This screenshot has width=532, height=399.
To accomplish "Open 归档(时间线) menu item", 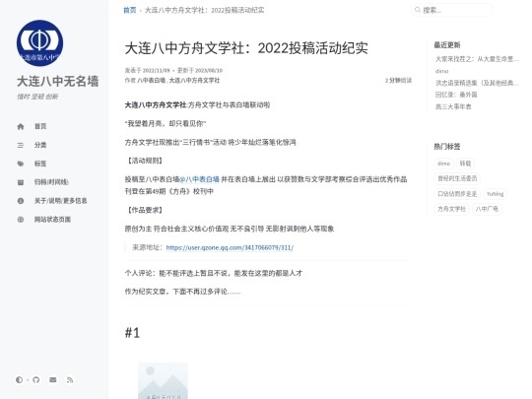I will [51, 182].
